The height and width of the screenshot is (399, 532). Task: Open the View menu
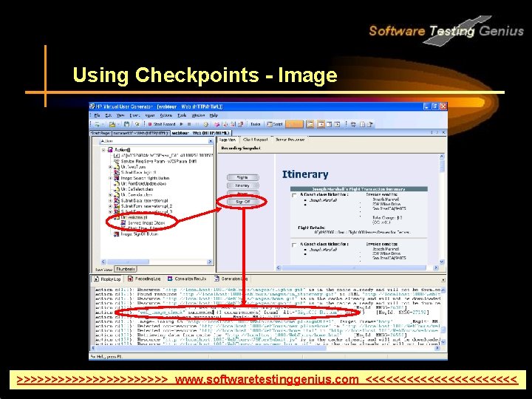click(x=120, y=116)
